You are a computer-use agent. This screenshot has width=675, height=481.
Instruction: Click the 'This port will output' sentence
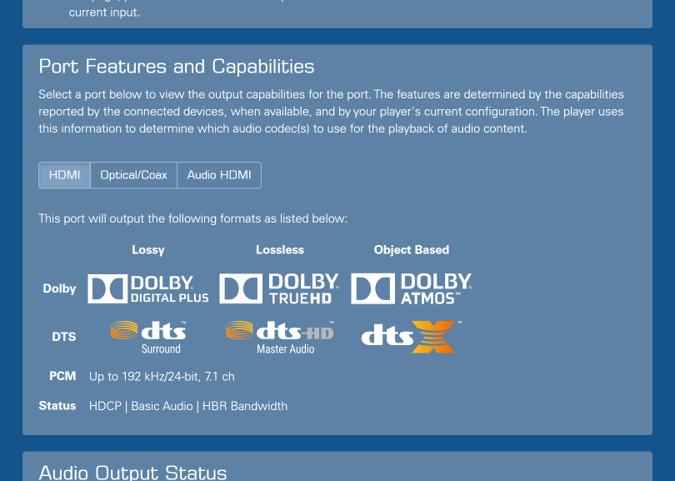point(193,218)
